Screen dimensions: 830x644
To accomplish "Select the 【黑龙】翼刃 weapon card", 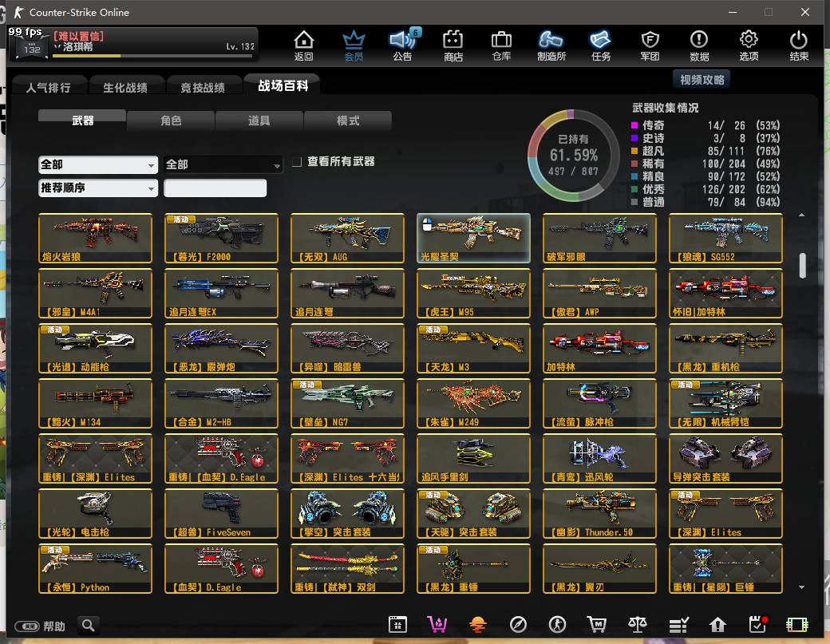I will [599, 568].
